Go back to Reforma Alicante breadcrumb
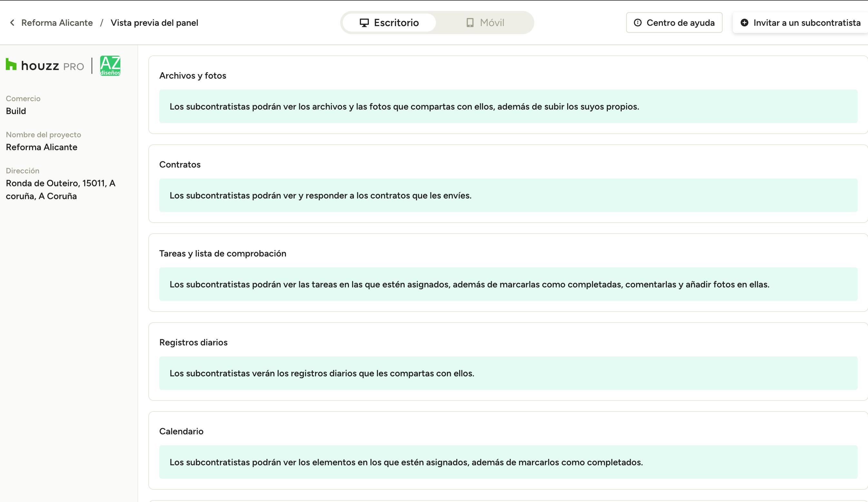Viewport: 868px width, 502px height. [57, 23]
